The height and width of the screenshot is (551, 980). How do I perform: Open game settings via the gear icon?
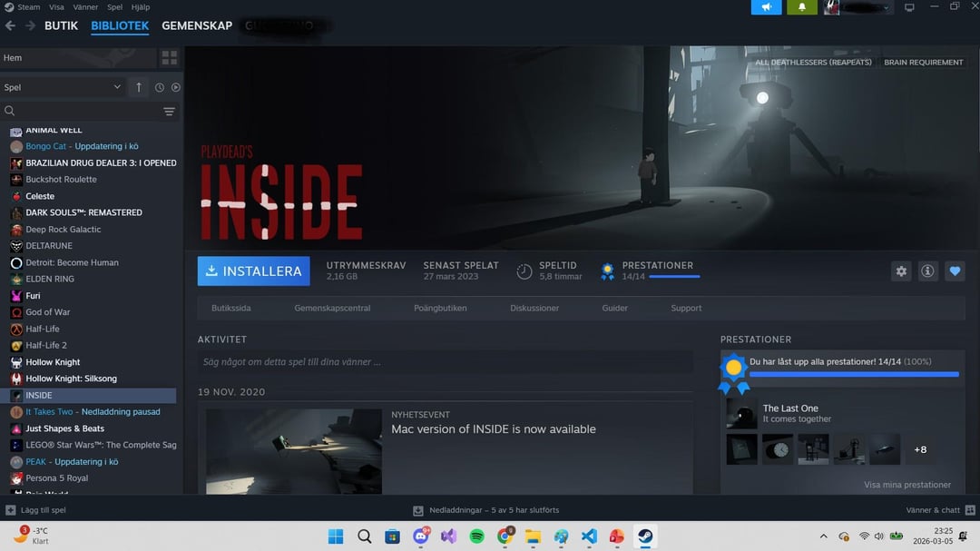(900, 271)
